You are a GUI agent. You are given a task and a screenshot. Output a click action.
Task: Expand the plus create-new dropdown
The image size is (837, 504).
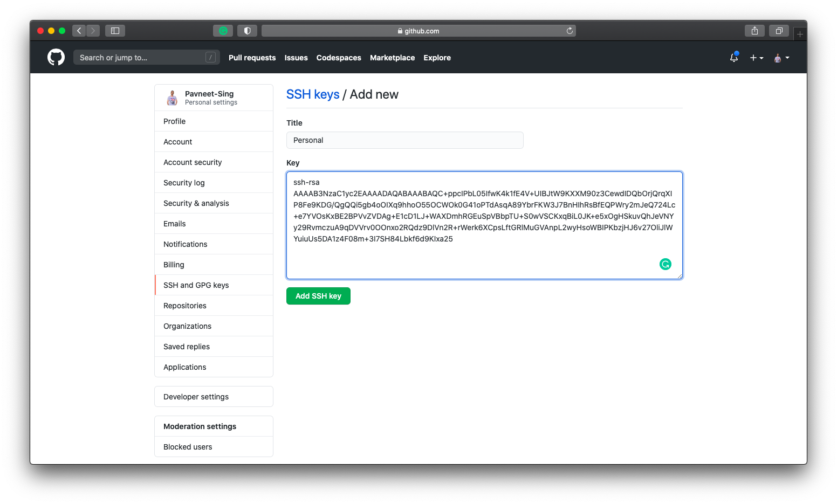click(757, 58)
